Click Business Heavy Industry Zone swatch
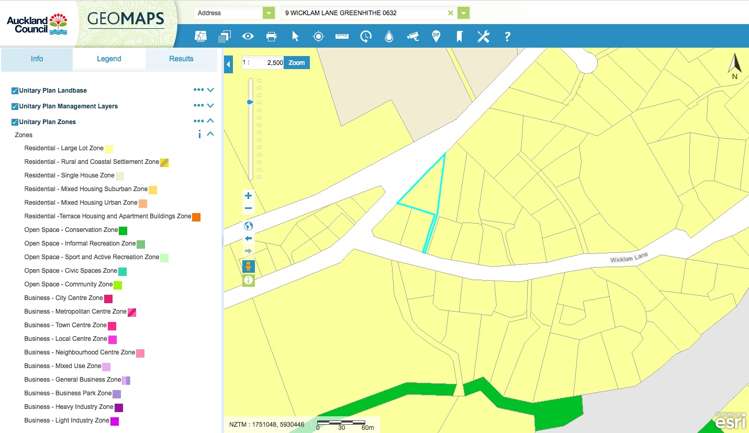 (119, 408)
